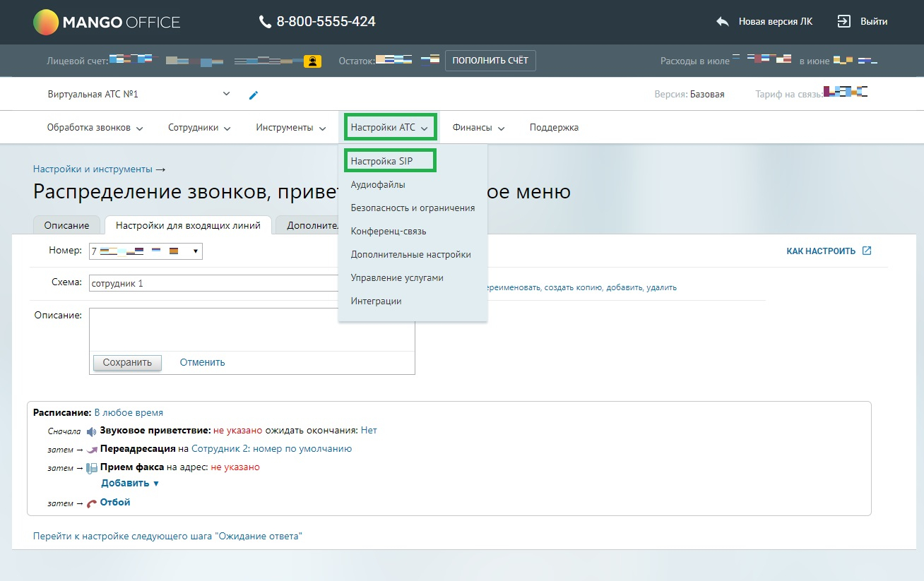
Task: Open the Номер phone number dropdown
Action: pos(146,251)
